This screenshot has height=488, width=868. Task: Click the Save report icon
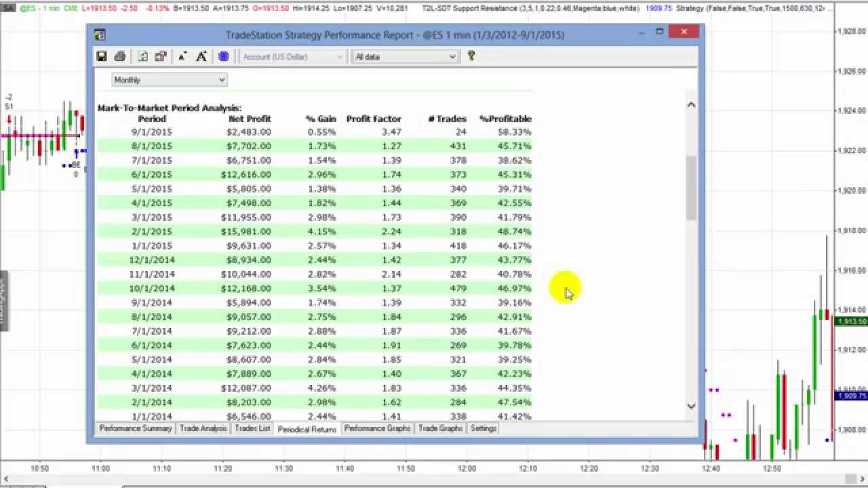101,57
